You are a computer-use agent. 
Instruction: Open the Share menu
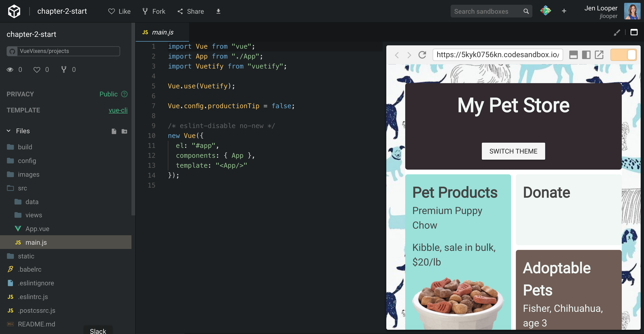[x=191, y=11]
